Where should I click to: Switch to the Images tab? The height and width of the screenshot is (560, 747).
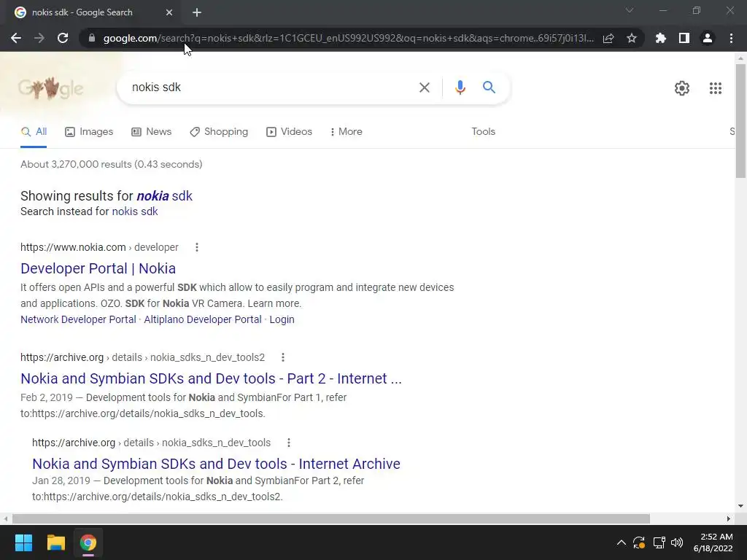[89, 132]
